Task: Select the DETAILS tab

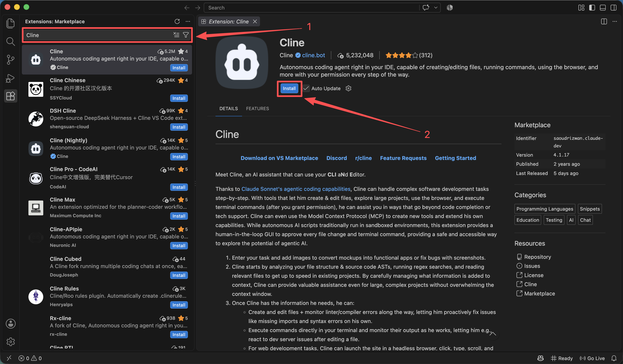Action: [228, 108]
